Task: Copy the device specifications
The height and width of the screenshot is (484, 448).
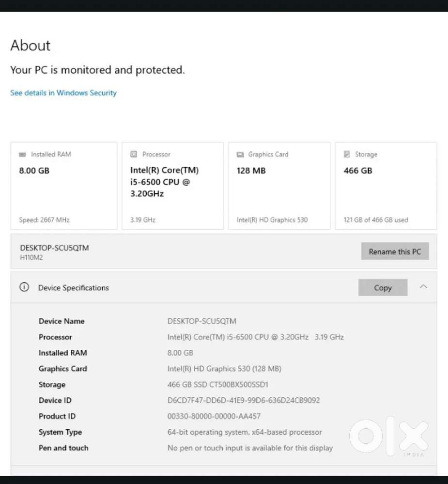Action: click(383, 288)
